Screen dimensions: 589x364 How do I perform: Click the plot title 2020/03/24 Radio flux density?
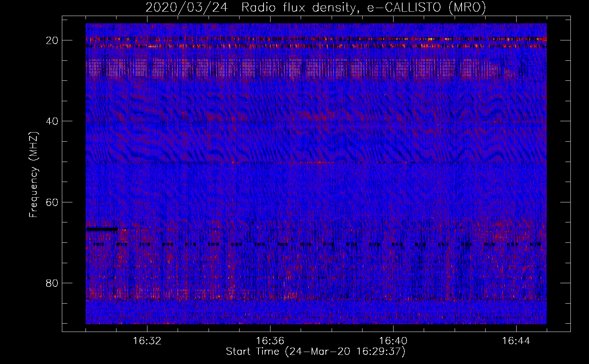pyautogui.click(x=316, y=7)
